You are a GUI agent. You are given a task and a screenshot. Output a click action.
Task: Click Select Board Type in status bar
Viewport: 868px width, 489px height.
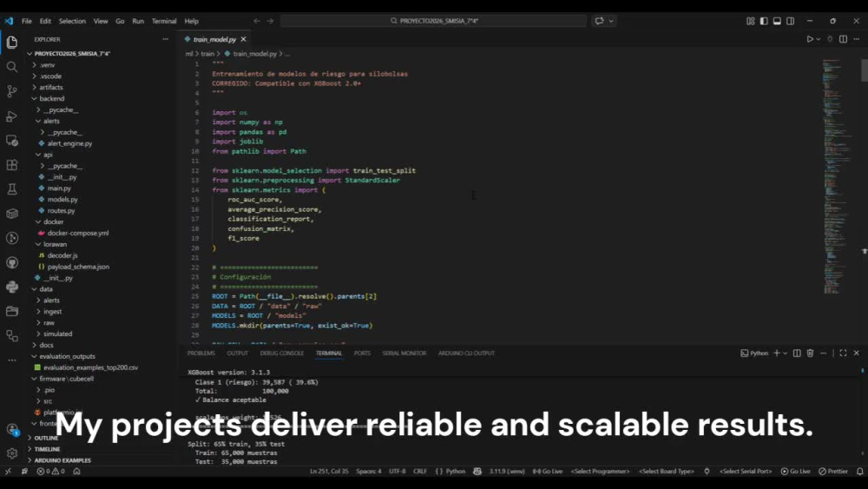tap(667, 472)
